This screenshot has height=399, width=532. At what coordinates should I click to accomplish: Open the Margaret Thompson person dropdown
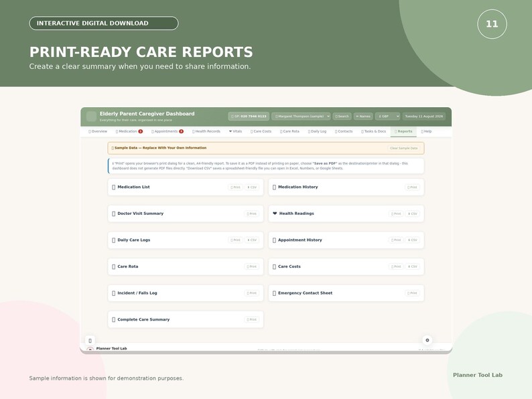(301, 116)
